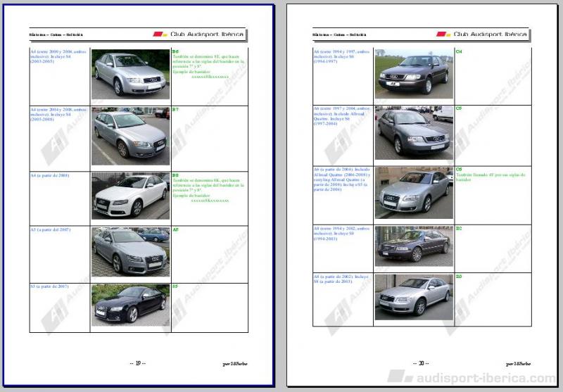Screen dimensions: 563x392
Task: Click 'Síntoma – Causa – Solución' header on page 19
Action: pos(56,34)
